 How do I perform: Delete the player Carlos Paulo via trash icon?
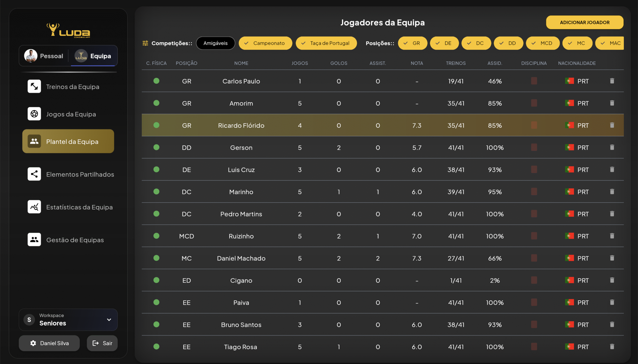pos(612,81)
